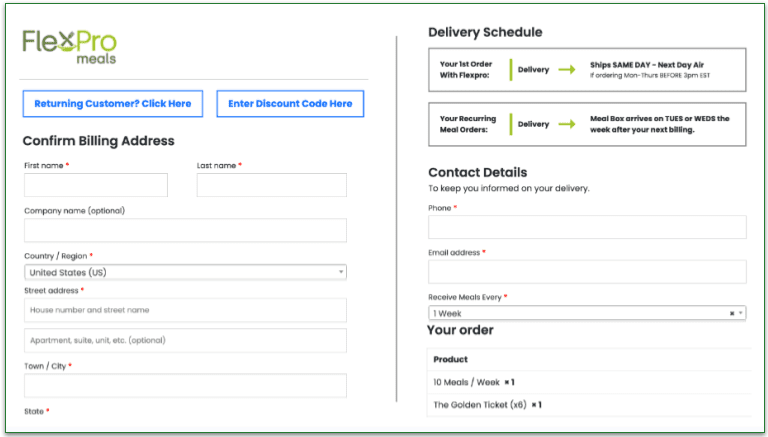
Task: Click the Phone input field
Action: (x=587, y=227)
